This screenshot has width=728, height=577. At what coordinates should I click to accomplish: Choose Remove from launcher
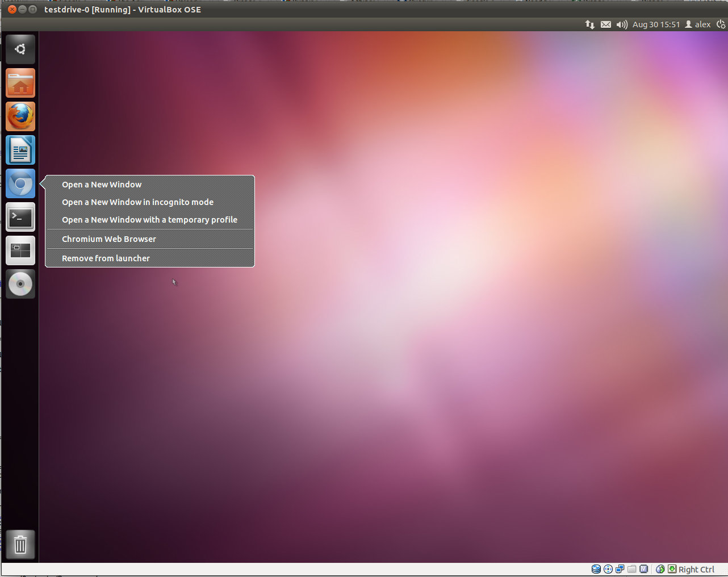106,258
